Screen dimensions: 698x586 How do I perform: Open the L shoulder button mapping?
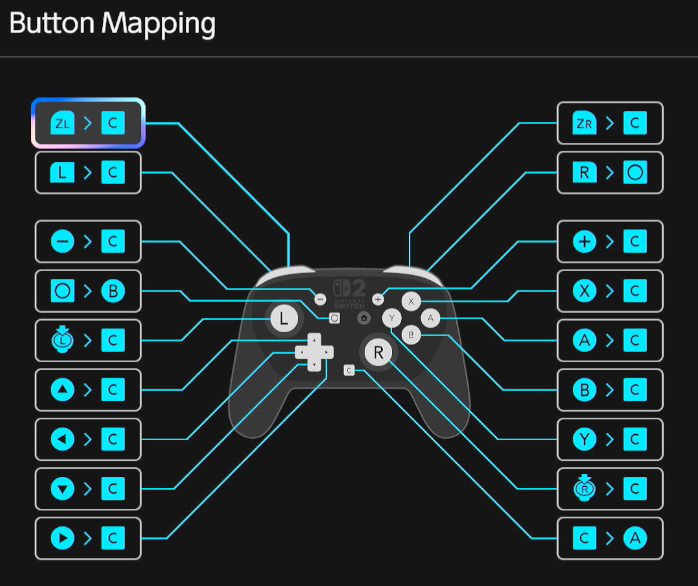tap(88, 173)
